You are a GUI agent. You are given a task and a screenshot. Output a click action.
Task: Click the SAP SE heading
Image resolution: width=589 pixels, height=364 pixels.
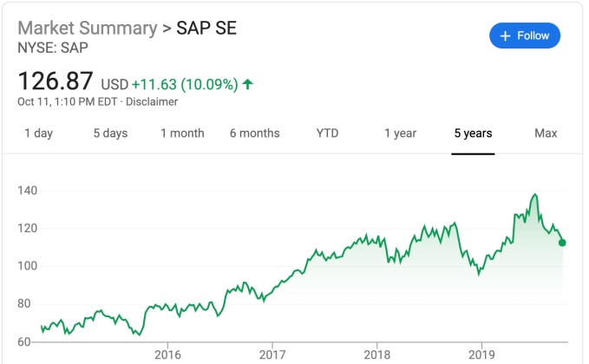[x=206, y=27]
